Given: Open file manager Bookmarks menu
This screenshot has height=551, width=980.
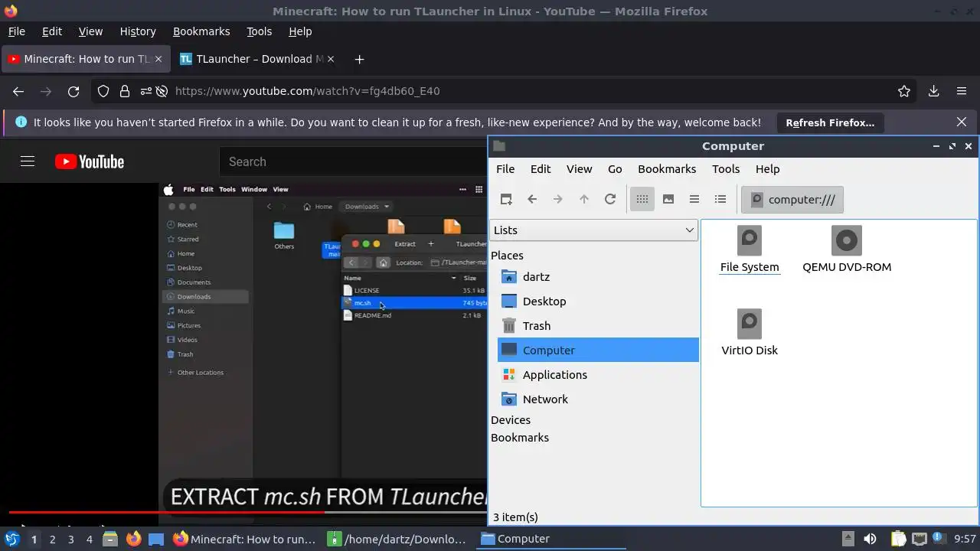Looking at the screenshot, I should coord(667,169).
